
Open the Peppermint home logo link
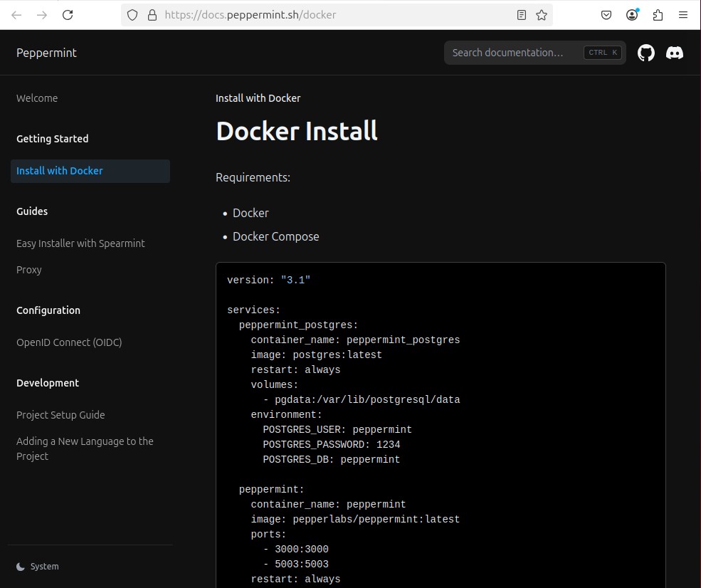[x=46, y=53]
